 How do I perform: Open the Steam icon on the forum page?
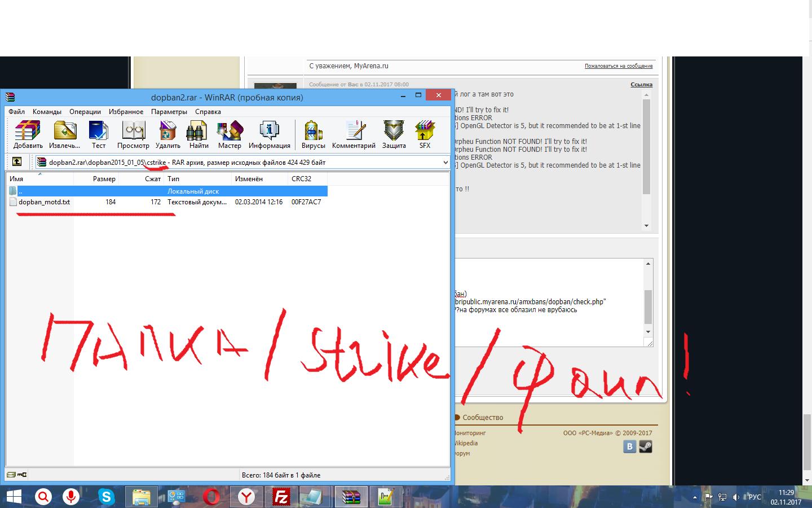(x=645, y=446)
